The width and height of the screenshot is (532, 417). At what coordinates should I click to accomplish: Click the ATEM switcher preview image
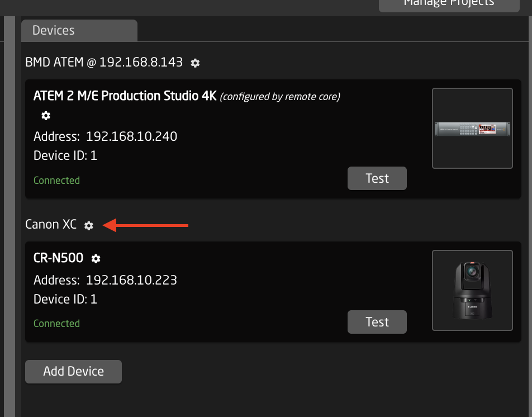click(x=472, y=128)
